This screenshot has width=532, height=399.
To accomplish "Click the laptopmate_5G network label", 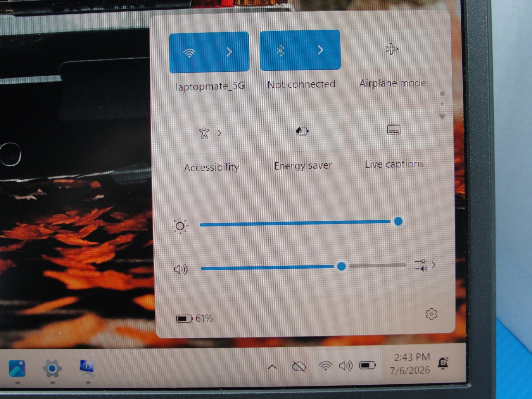I will [x=210, y=86].
